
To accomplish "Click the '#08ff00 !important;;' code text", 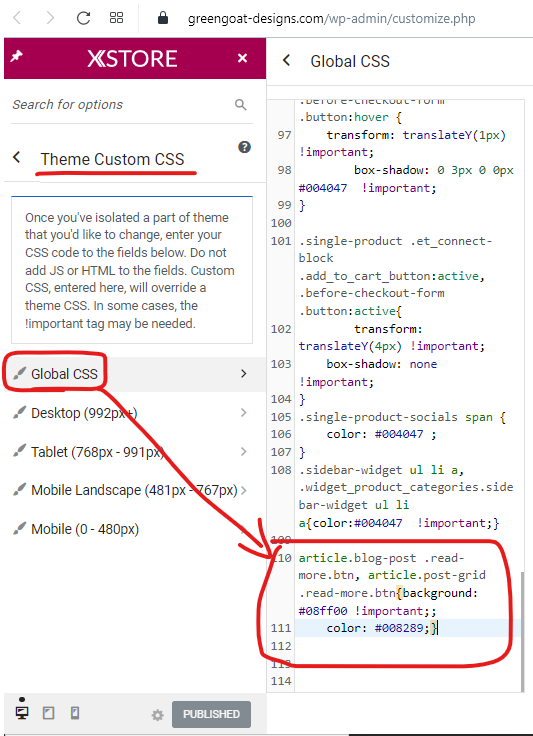I will click(367, 611).
